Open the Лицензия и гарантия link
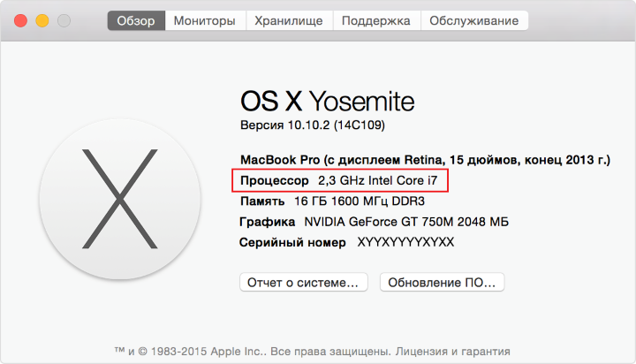 coord(452,352)
